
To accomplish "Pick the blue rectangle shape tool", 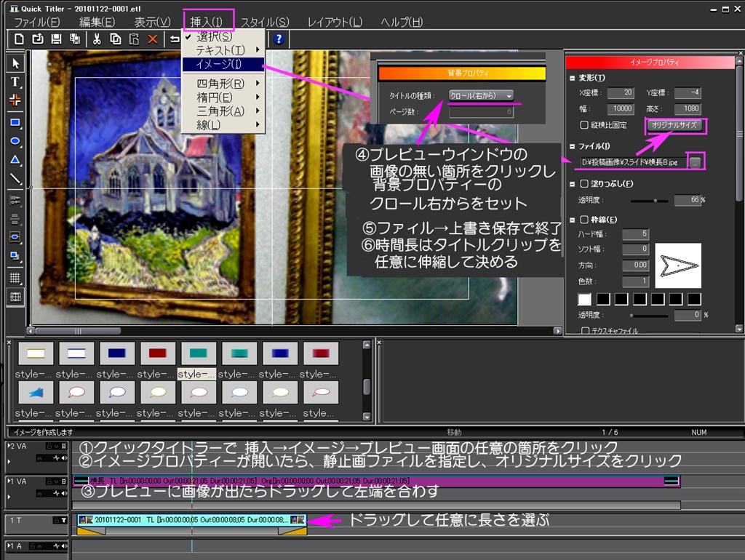I will click(15, 122).
